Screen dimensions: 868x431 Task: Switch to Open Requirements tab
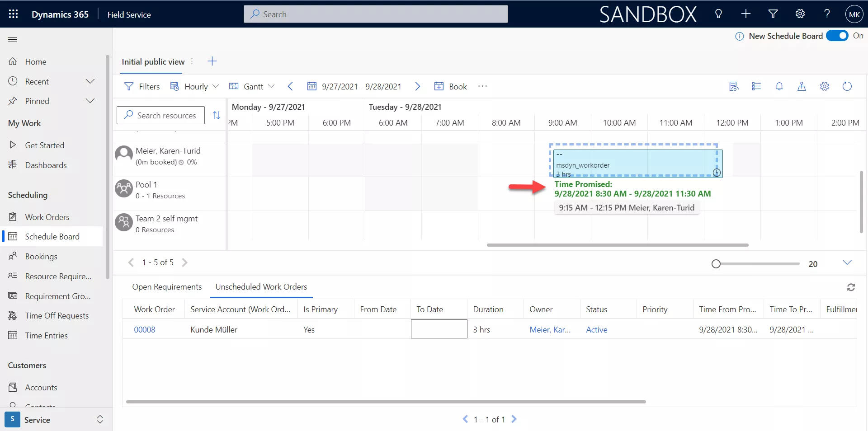(167, 287)
